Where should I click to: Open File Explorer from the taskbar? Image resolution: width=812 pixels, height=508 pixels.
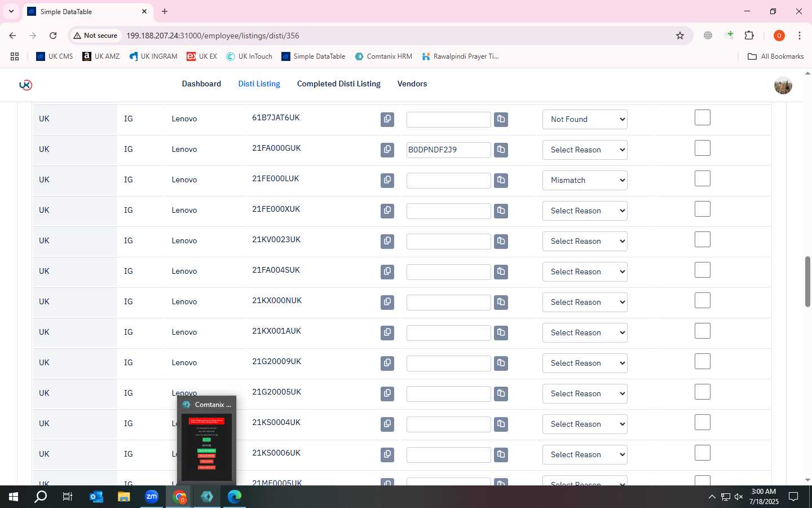(x=124, y=497)
